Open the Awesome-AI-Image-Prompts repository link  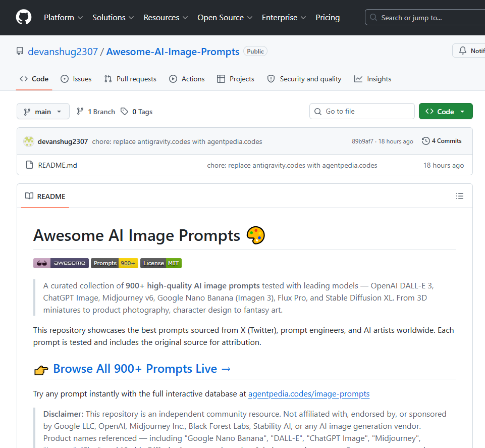[x=173, y=52]
